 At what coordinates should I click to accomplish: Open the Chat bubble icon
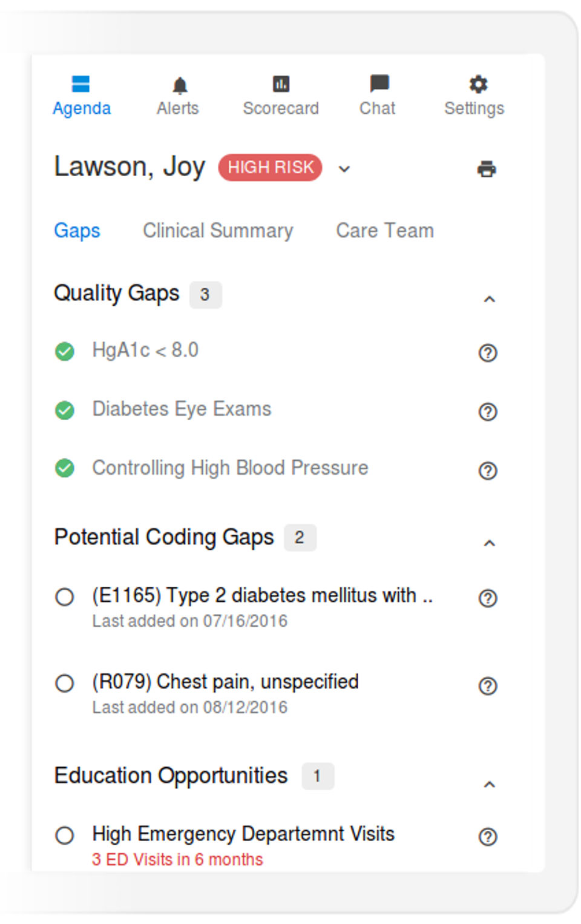tap(379, 84)
